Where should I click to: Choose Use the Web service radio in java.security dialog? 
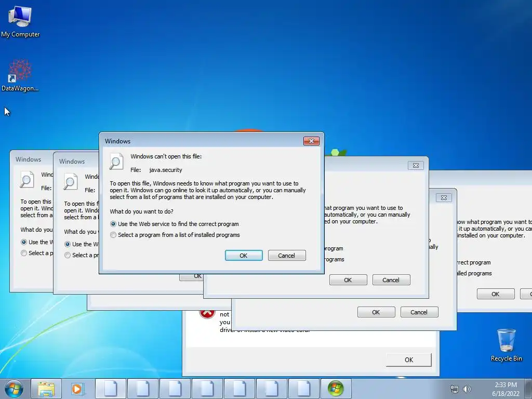tap(113, 224)
